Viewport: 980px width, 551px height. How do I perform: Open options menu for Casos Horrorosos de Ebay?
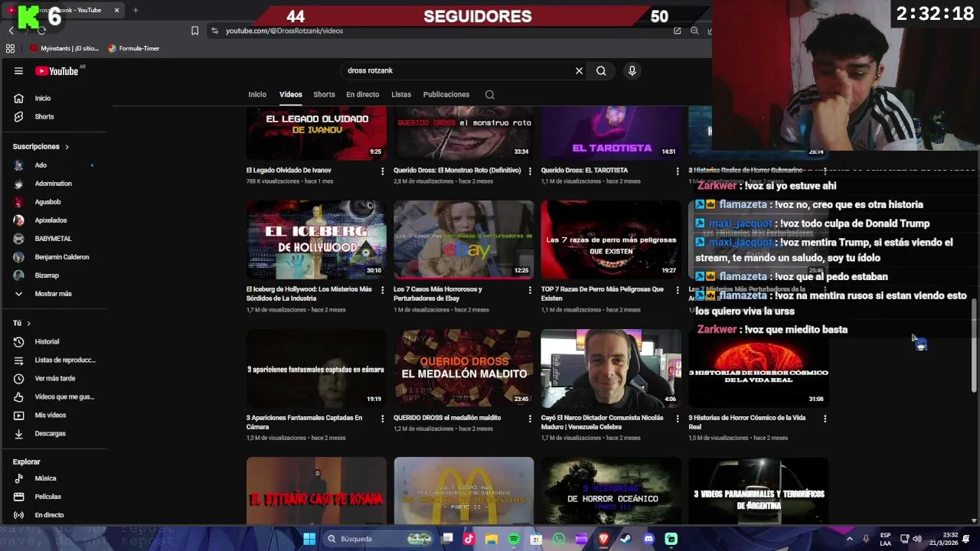point(530,291)
